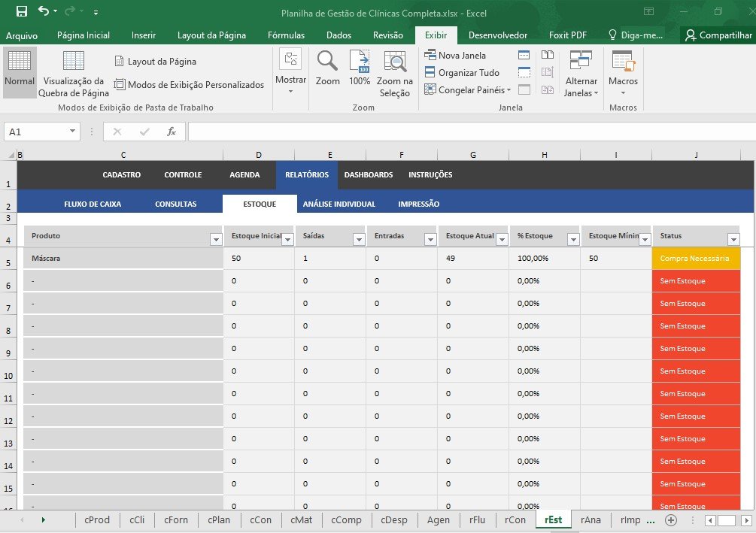The height and width of the screenshot is (533, 756).
Task: Open filter dropdown for Produto column
Action: click(216, 240)
